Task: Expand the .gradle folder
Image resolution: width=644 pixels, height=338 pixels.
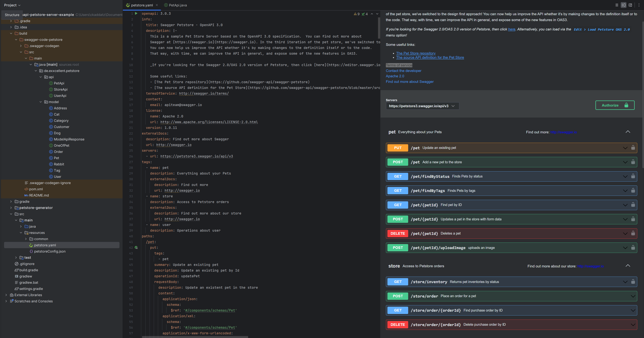Action: pos(11,21)
